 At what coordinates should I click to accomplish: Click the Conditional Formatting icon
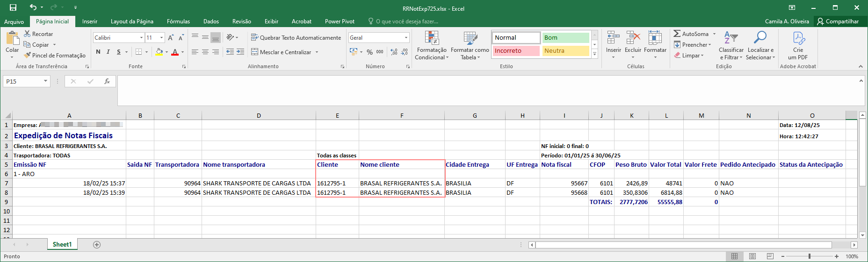pyautogui.click(x=432, y=38)
